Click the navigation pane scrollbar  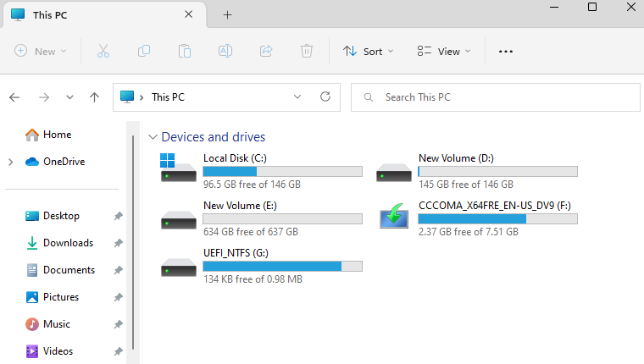(x=133, y=242)
